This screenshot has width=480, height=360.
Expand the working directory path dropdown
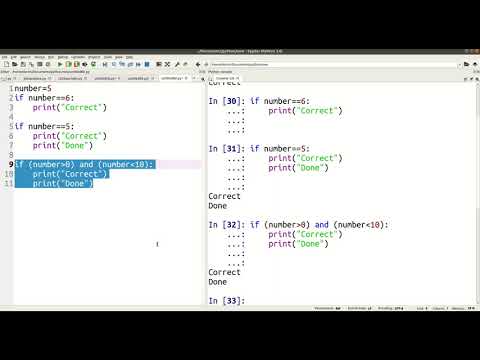460,64
